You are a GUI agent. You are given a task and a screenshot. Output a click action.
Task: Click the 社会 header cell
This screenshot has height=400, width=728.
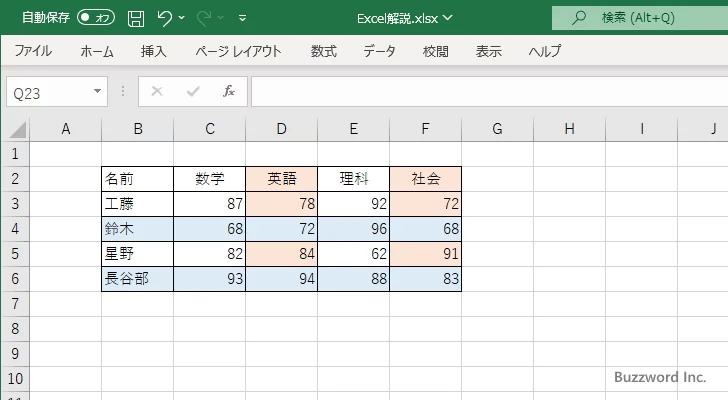425,179
